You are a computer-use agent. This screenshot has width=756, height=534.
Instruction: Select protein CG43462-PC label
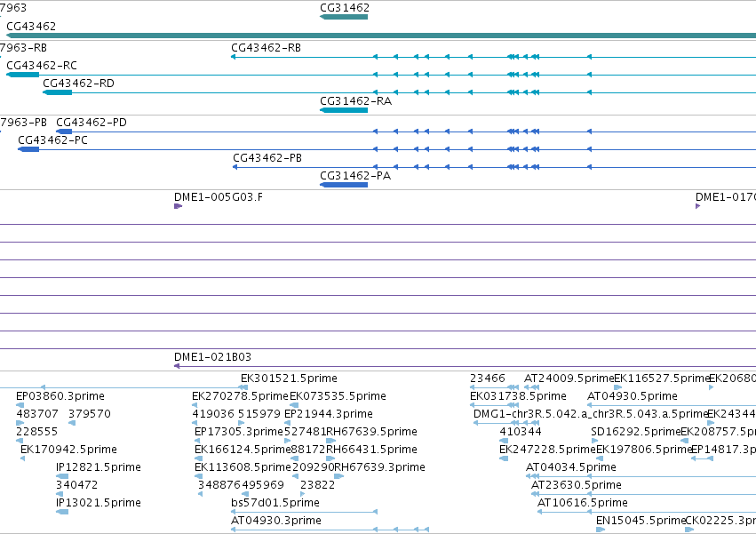pos(52,140)
